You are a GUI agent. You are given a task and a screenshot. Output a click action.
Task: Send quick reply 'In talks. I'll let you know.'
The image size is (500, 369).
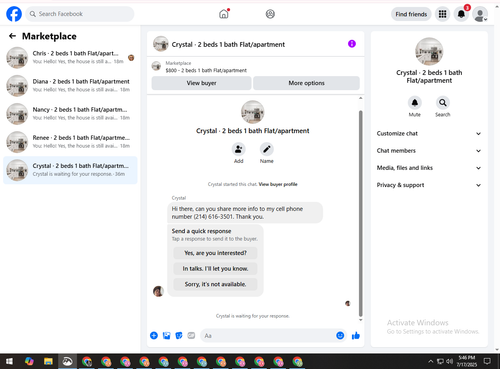coord(215,269)
